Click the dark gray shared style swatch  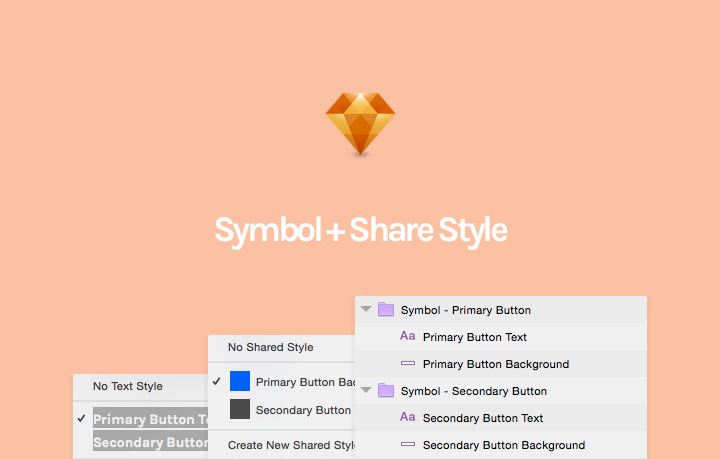coord(240,409)
